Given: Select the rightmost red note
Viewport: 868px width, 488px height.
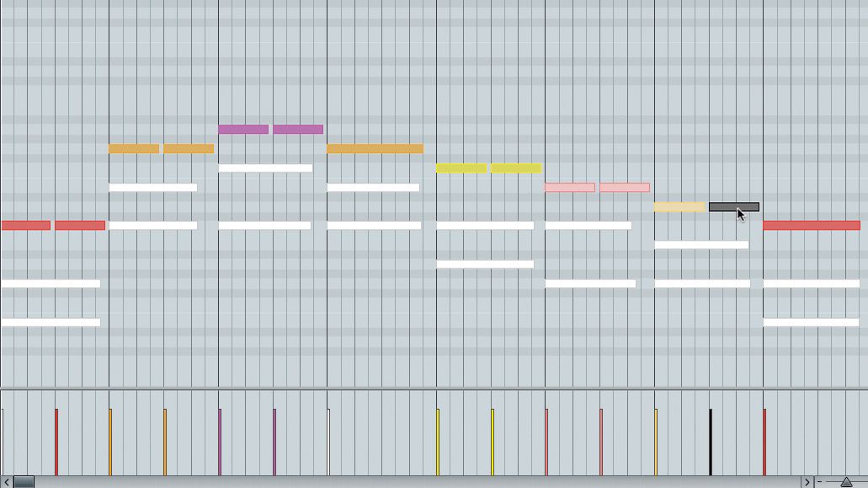Looking at the screenshot, I should [x=811, y=225].
